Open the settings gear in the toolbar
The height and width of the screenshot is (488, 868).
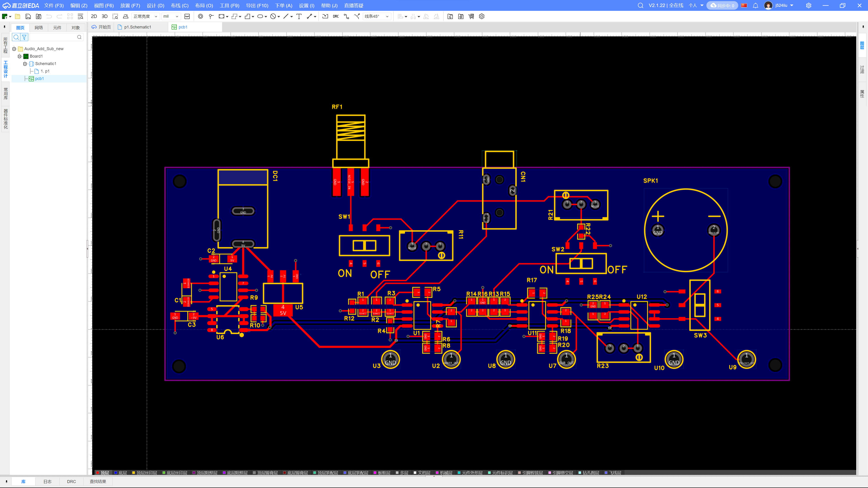click(482, 16)
